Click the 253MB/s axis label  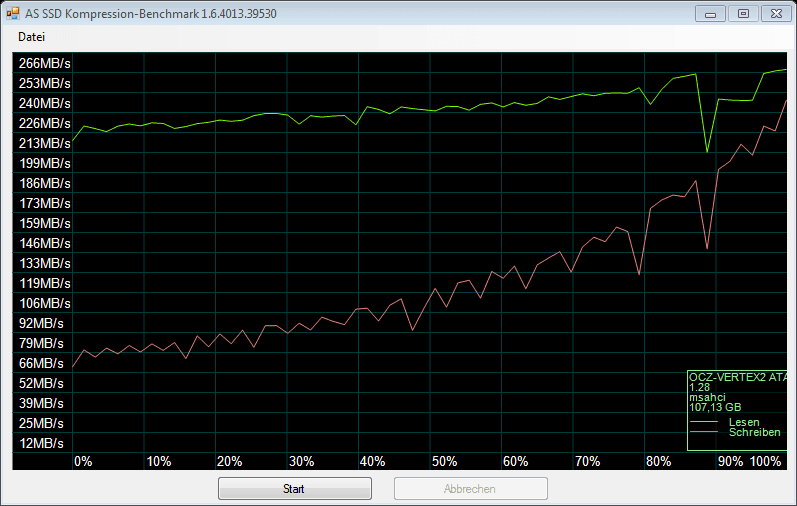tap(45, 83)
